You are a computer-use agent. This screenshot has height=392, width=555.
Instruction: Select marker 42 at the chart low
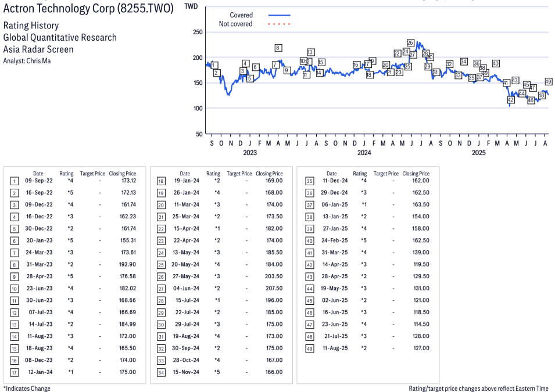pyautogui.click(x=510, y=100)
